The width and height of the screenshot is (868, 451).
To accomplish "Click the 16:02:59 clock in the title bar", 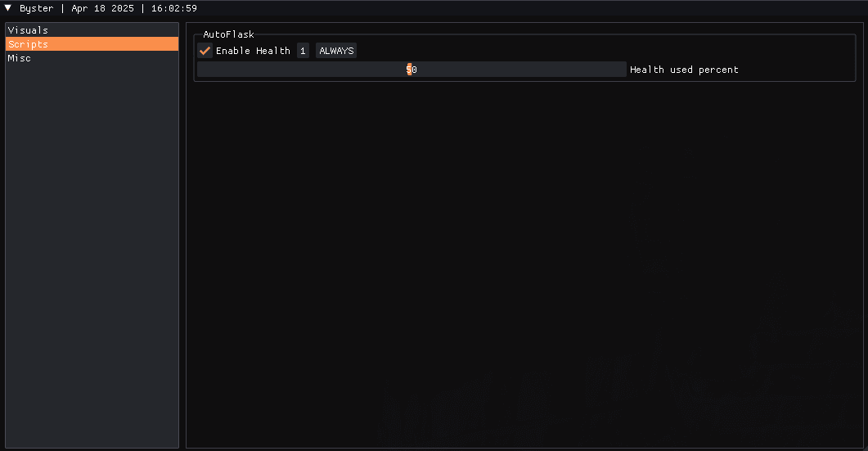I will [x=173, y=8].
